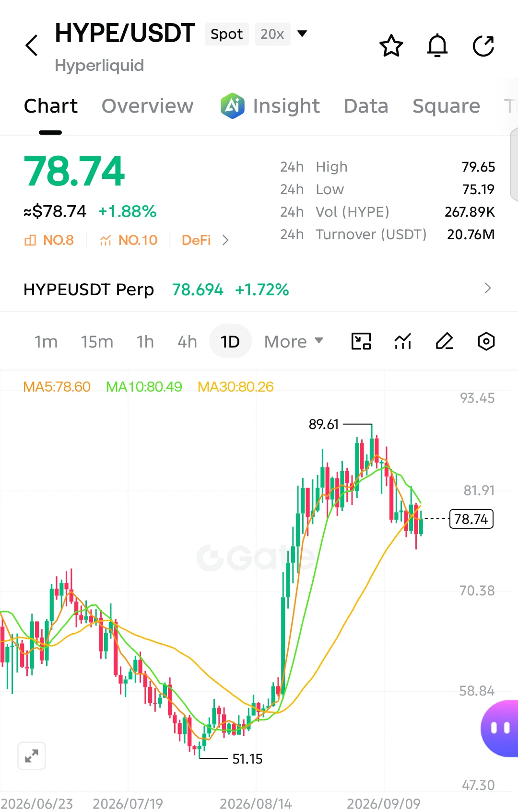This screenshot has width=518, height=812.
Task: Tap the picture-in-picture chart icon
Action: point(361,341)
